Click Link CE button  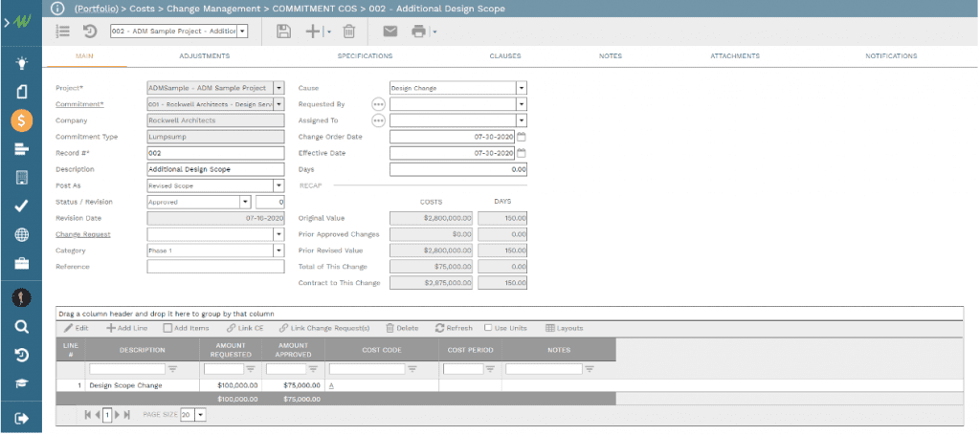246,328
